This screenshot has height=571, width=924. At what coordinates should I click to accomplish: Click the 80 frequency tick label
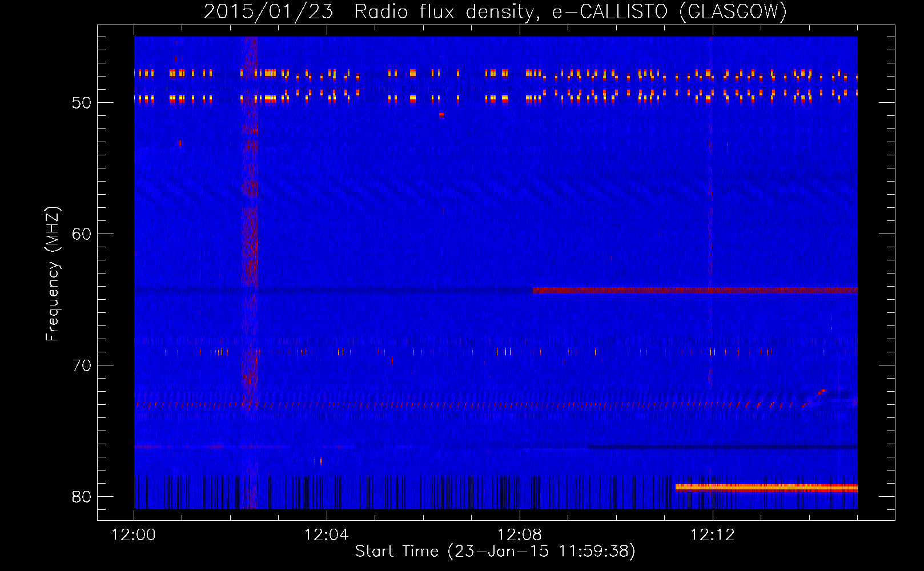coord(82,497)
